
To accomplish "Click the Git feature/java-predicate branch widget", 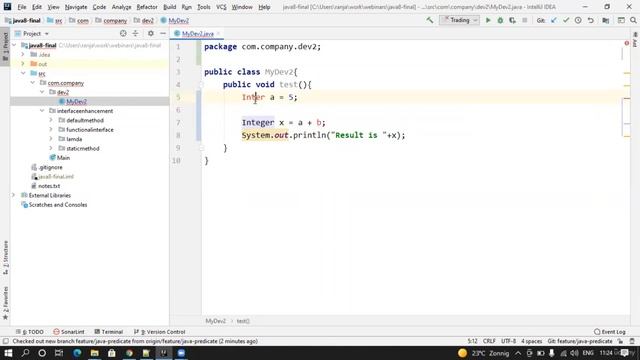I will point(580,341).
